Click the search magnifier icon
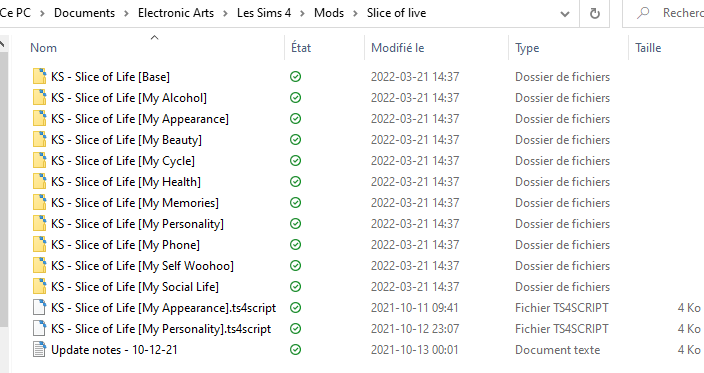Image resolution: width=704 pixels, height=373 pixels. pos(643,13)
